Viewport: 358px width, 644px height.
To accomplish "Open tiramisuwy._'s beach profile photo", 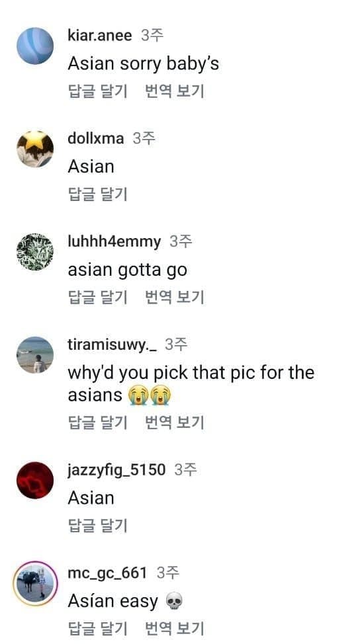I will [35, 355].
